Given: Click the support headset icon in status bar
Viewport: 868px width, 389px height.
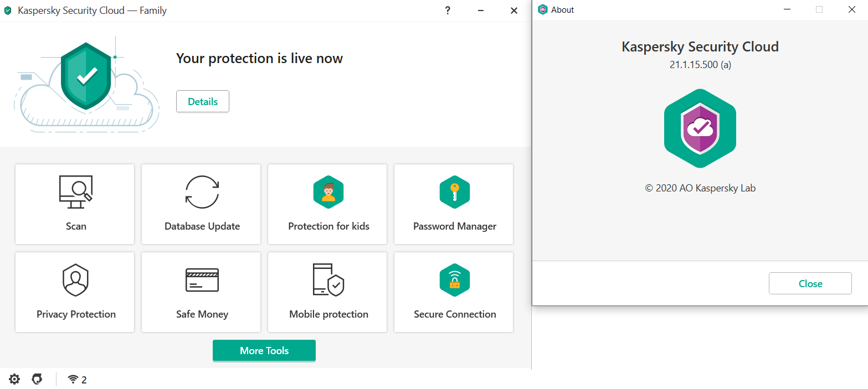Looking at the screenshot, I should click(37, 379).
